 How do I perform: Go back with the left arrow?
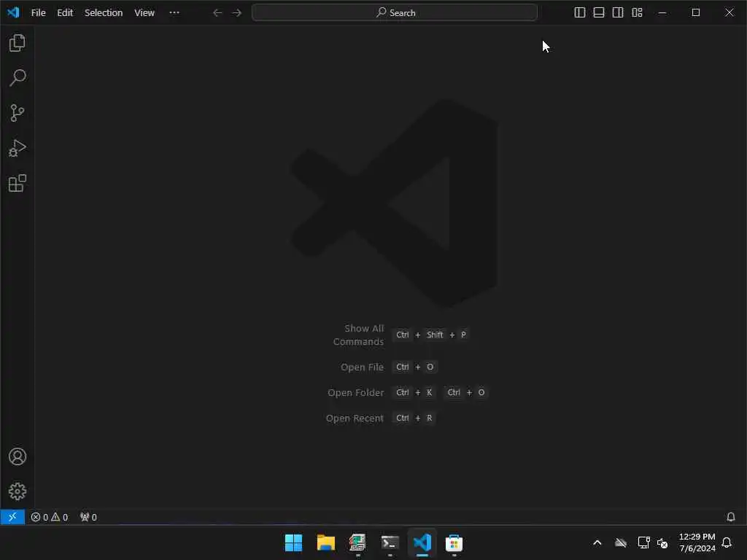tap(217, 13)
